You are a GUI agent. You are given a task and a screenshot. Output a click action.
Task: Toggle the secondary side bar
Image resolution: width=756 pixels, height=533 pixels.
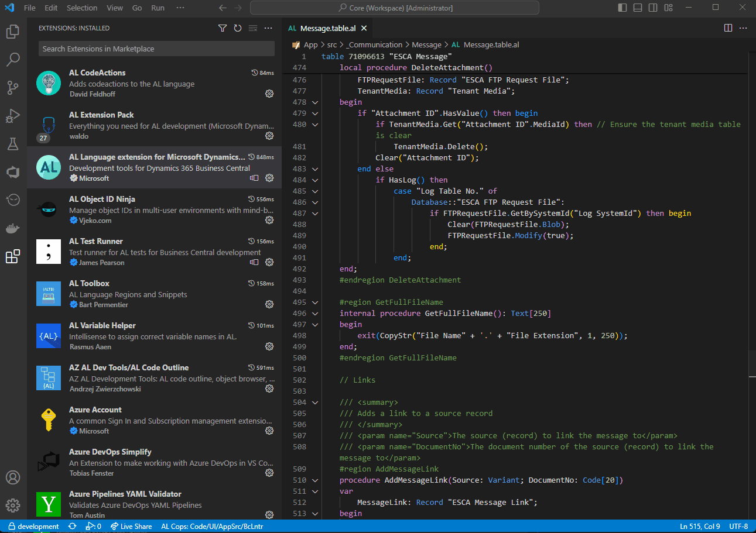click(x=652, y=8)
